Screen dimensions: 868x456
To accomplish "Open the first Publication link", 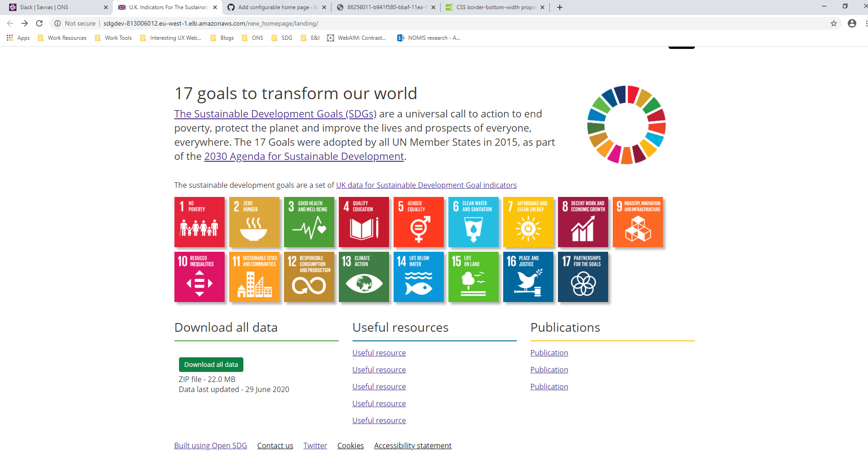I will coord(549,353).
